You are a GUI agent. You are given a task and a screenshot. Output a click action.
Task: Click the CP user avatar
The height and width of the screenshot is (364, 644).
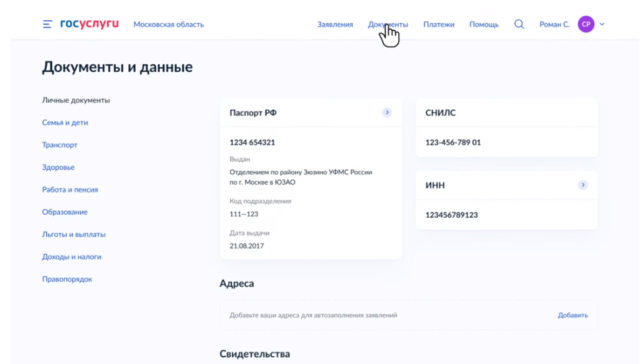tap(586, 25)
